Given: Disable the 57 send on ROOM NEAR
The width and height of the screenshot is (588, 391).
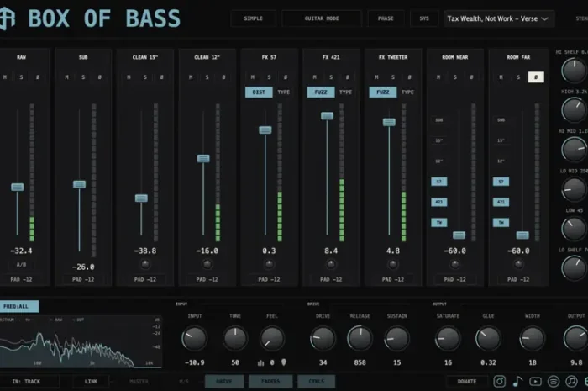Looking at the screenshot, I should pos(439,182).
